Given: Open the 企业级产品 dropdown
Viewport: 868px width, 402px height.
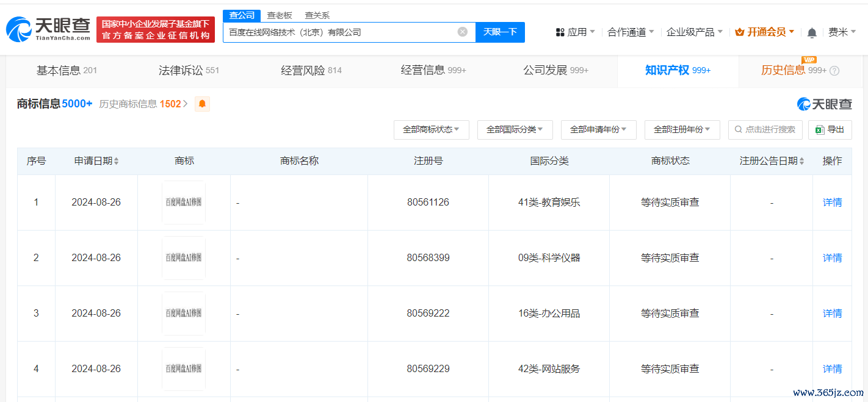Looking at the screenshot, I should [695, 32].
